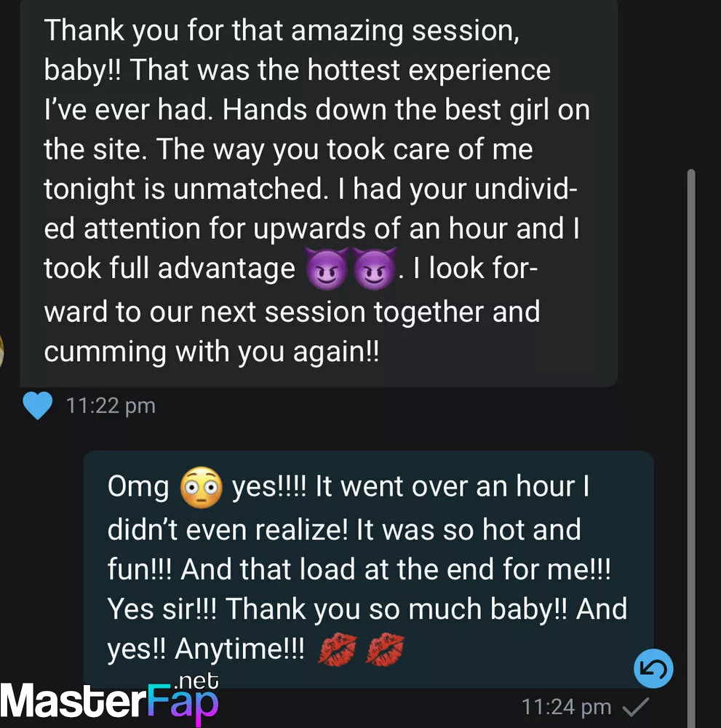Click the scrollbar track above the thumb
This screenshot has height=728, width=721.
click(x=691, y=84)
